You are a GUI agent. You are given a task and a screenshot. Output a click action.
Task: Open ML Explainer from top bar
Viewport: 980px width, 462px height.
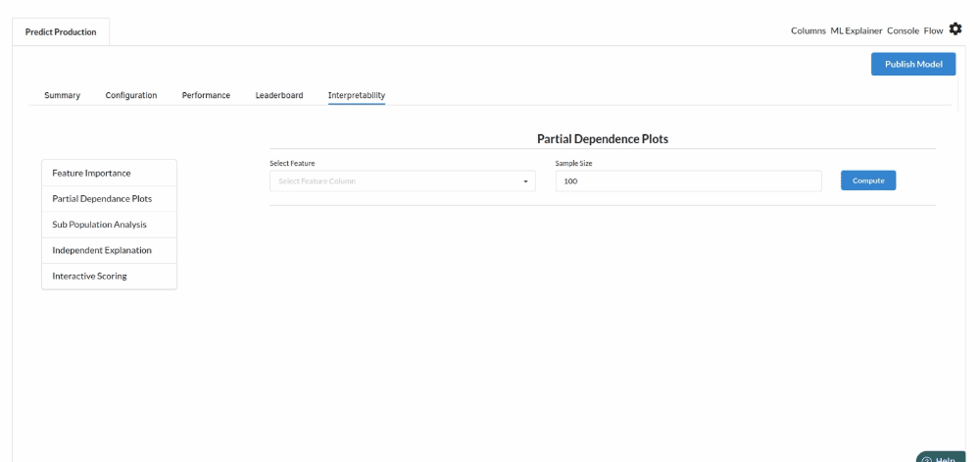856,31
